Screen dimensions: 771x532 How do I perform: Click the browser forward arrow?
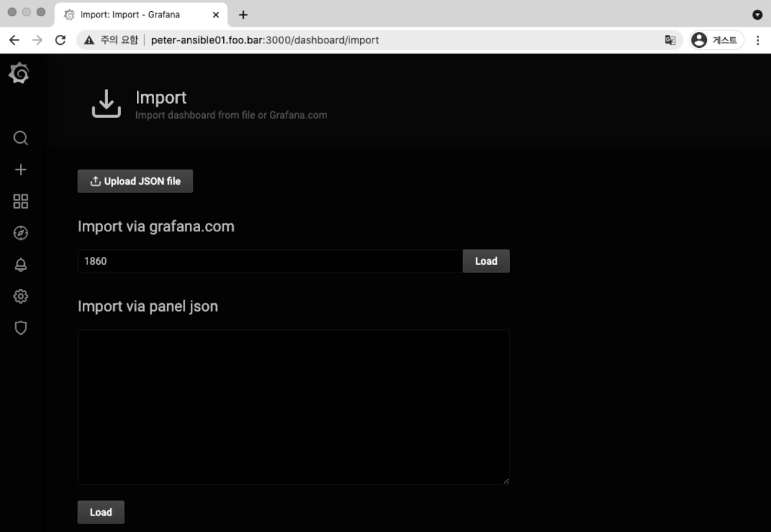(x=37, y=40)
